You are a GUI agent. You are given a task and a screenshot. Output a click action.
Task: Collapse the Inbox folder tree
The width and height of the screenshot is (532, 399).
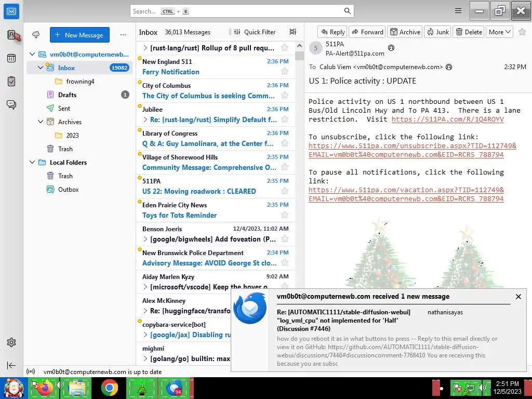pos(41,68)
